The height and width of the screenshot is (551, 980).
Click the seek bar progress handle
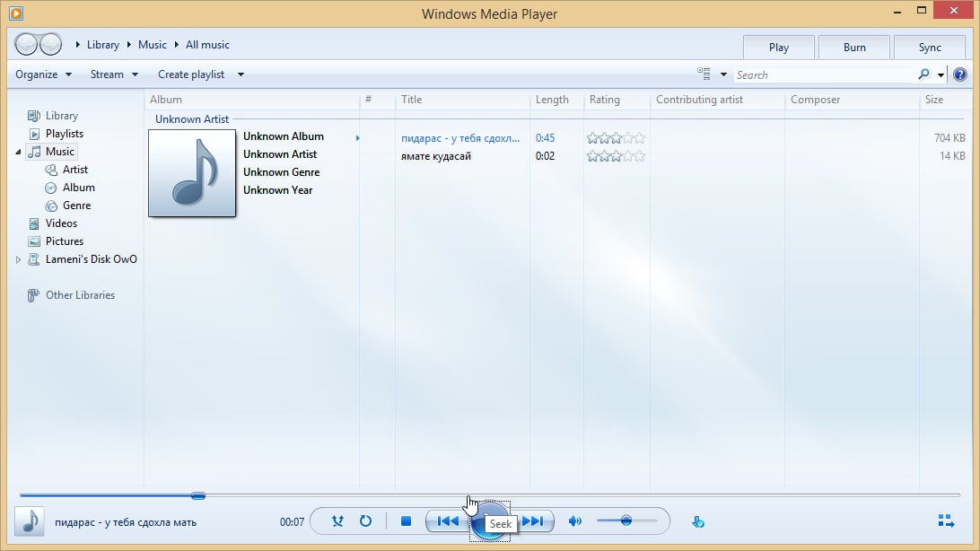(x=198, y=495)
